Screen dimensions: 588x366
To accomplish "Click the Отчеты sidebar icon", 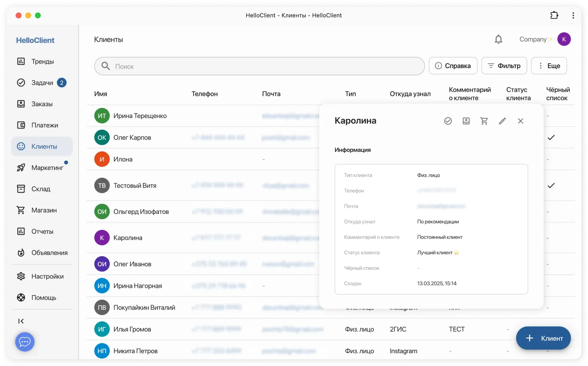I will pyautogui.click(x=21, y=231).
